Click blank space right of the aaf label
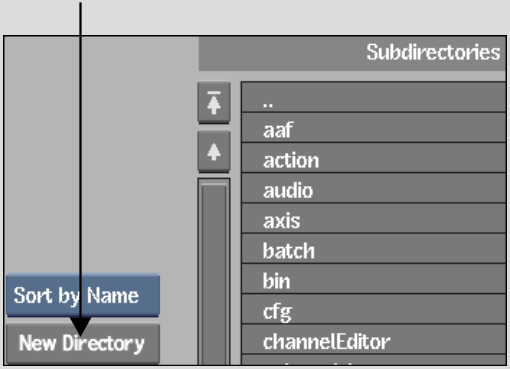The image size is (510, 369). pyautogui.click(x=400, y=128)
